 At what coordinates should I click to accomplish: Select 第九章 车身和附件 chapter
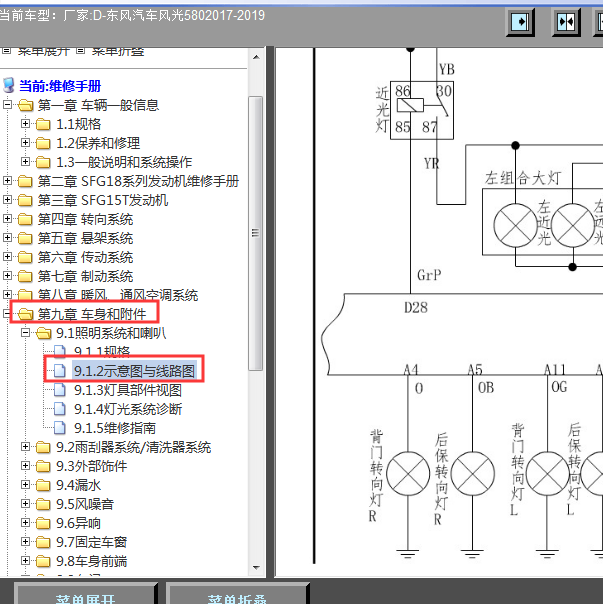click(92, 314)
